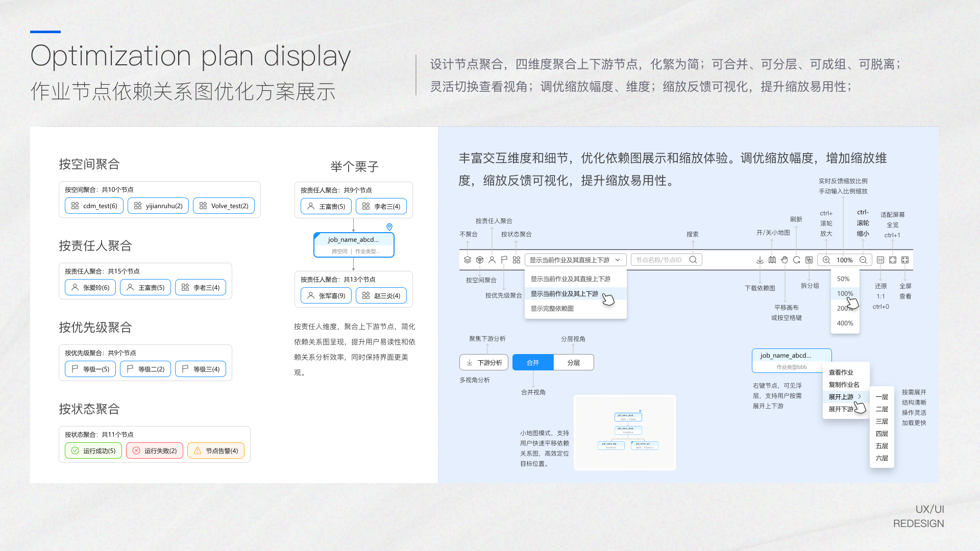This screenshot has height=551, width=980.
Task: Click the zoom in magnifier icon
Action: point(826,260)
